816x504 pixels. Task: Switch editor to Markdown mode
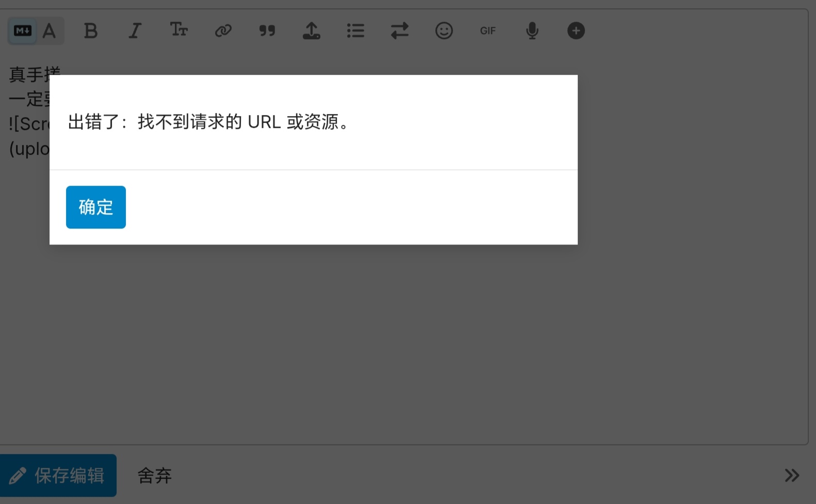(x=22, y=31)
